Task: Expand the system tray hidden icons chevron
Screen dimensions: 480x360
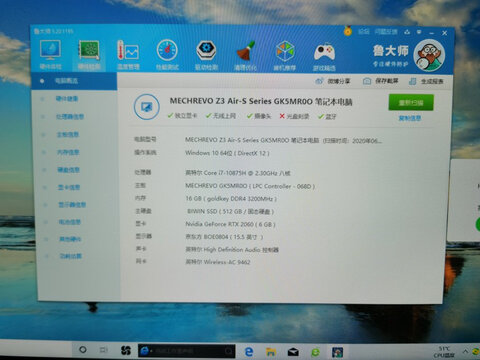Action: (x=465, y=351)
